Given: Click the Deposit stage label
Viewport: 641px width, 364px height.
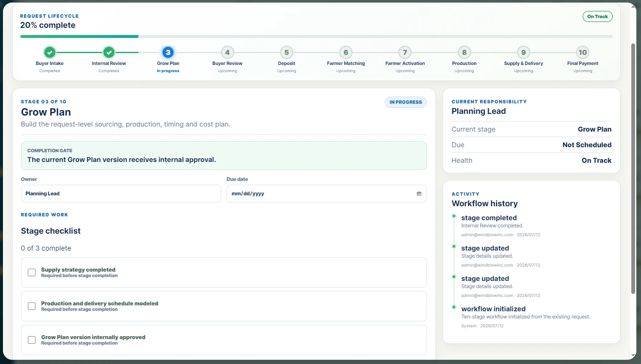Looking at the screenshot, I should [287, 63].
